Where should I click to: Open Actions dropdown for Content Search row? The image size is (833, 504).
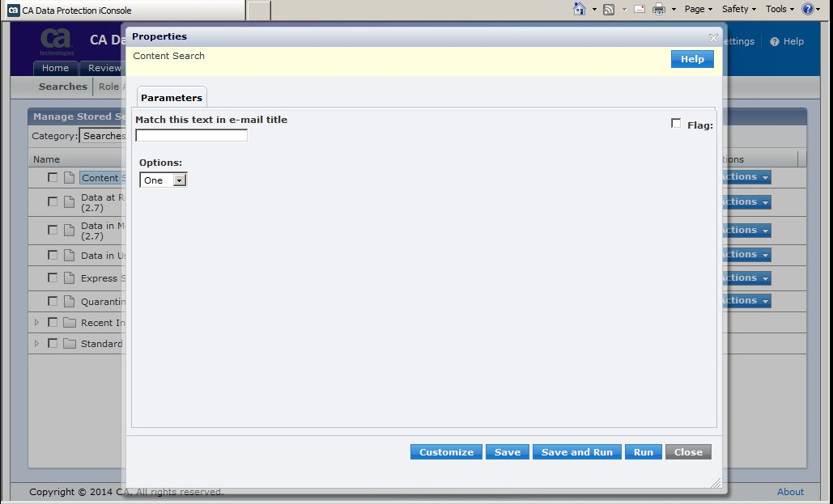[746, 177]
